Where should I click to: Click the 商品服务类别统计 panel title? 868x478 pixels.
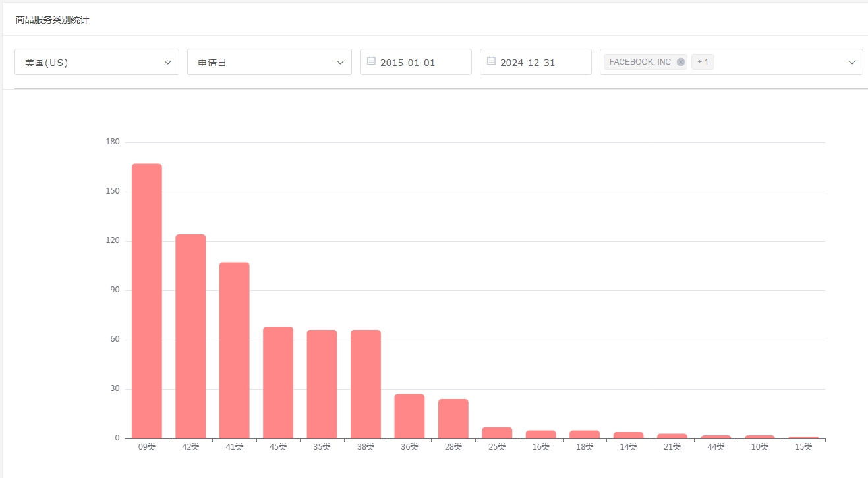pos(52,20)
